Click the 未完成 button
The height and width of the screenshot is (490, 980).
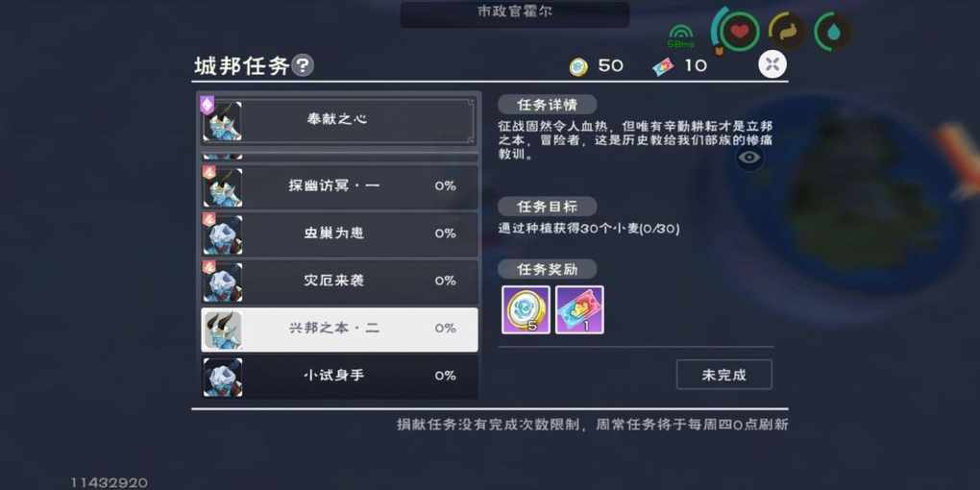(723, 375)
